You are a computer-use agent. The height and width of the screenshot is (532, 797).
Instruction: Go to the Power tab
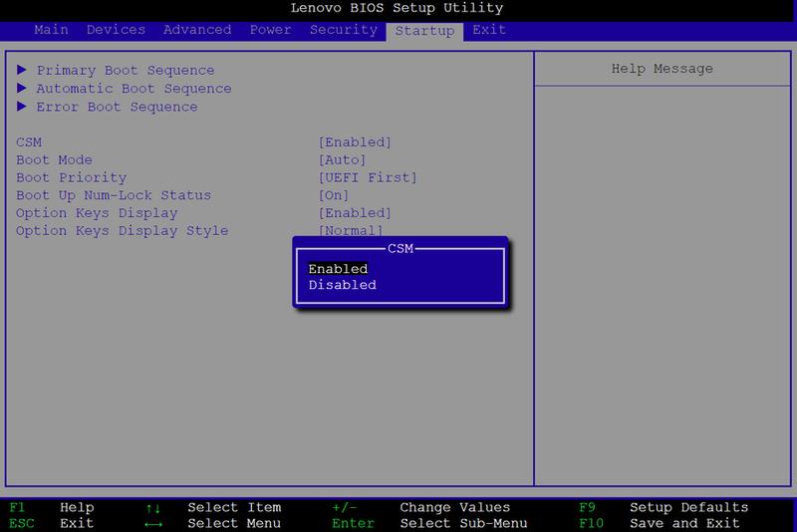[270, 30]
